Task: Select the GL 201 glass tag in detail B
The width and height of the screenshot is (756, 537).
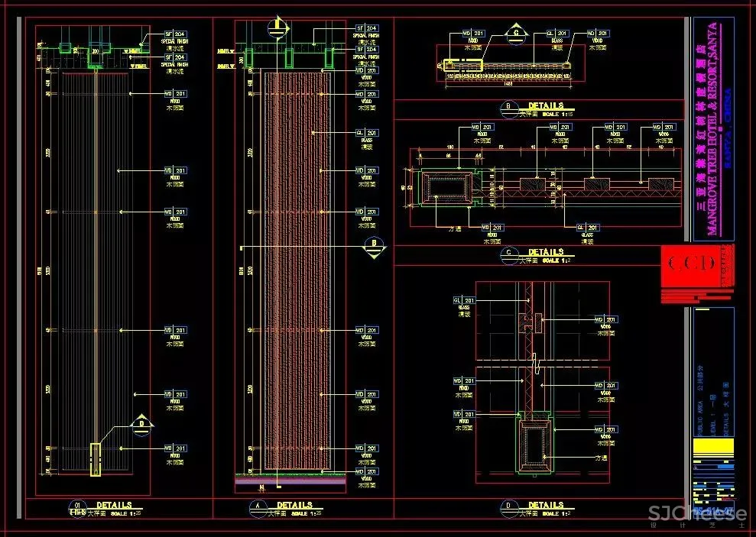Action: (x=557, y=34)
